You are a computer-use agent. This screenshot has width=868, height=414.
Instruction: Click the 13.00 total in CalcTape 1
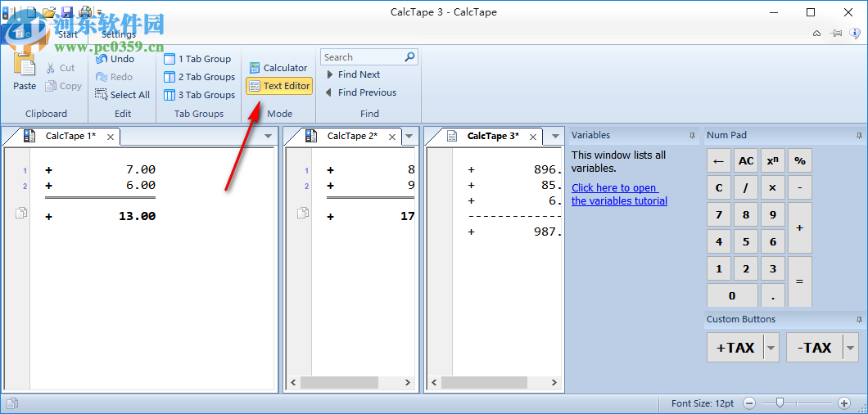click(138, 216)
